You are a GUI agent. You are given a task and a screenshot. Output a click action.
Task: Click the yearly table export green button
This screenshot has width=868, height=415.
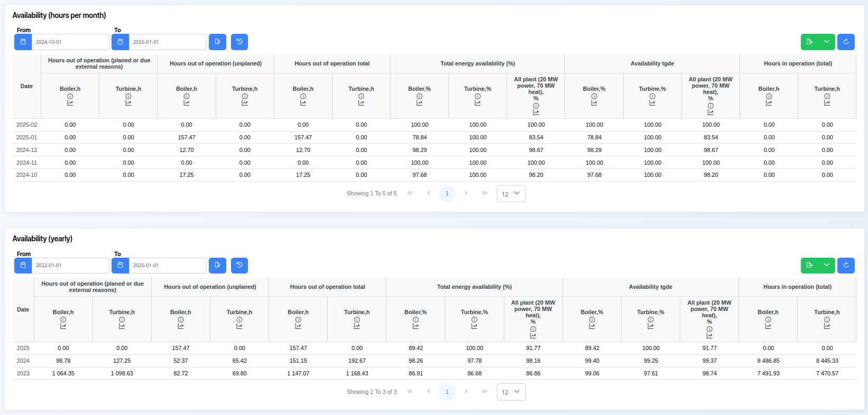pyautogui.click(x=809, y=266)
